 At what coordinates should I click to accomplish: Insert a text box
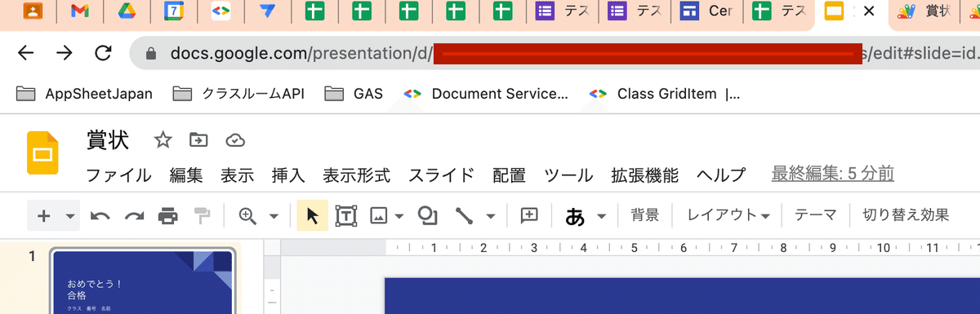coord(346,216)
